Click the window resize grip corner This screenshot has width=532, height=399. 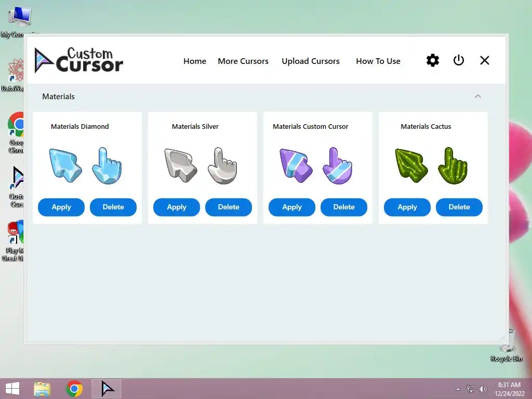pos(502,338)
